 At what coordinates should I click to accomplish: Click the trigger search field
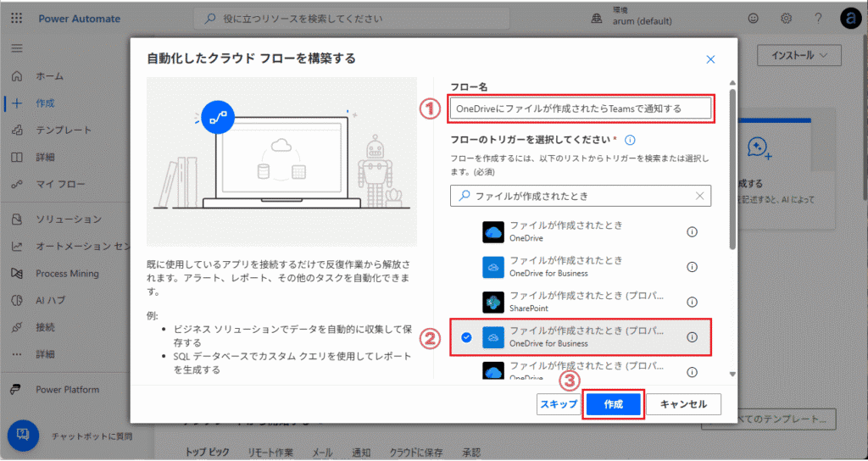[x=580, y=196]
